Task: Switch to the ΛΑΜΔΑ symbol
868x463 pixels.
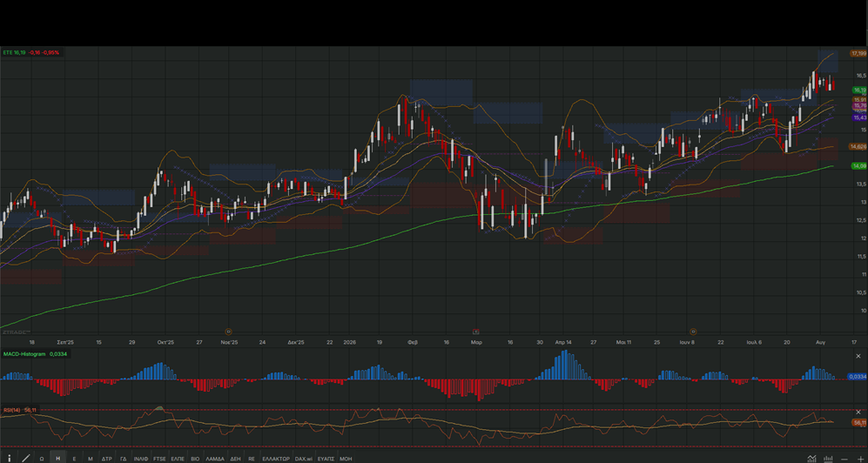Action: [215, 459]
